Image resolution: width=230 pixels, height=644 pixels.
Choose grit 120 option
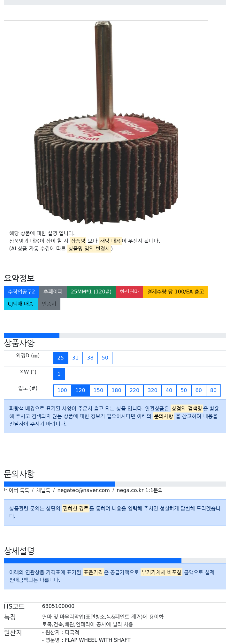point(80,390)
